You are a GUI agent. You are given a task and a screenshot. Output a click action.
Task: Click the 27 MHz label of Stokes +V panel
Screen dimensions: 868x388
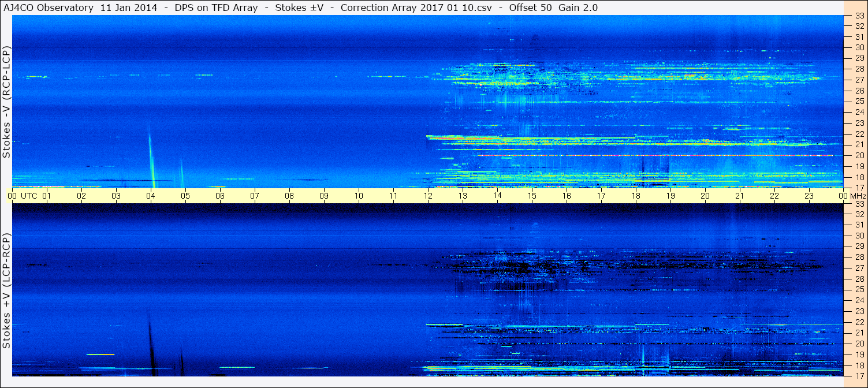859,268
